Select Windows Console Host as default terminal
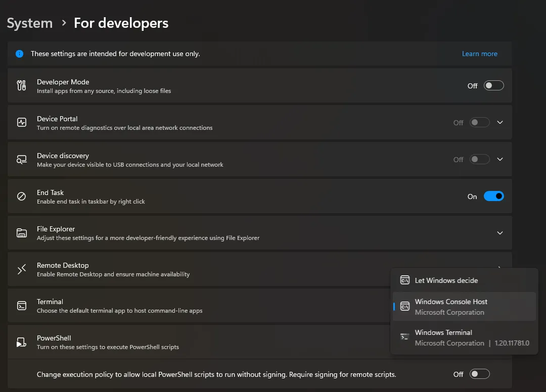546x392 pixels. [x=450, y=306]
